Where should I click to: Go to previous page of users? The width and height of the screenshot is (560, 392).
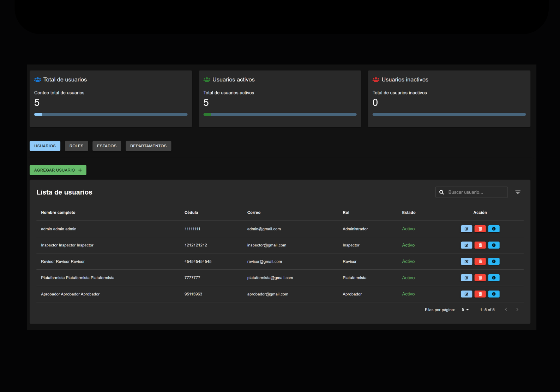tap(506, 310)
